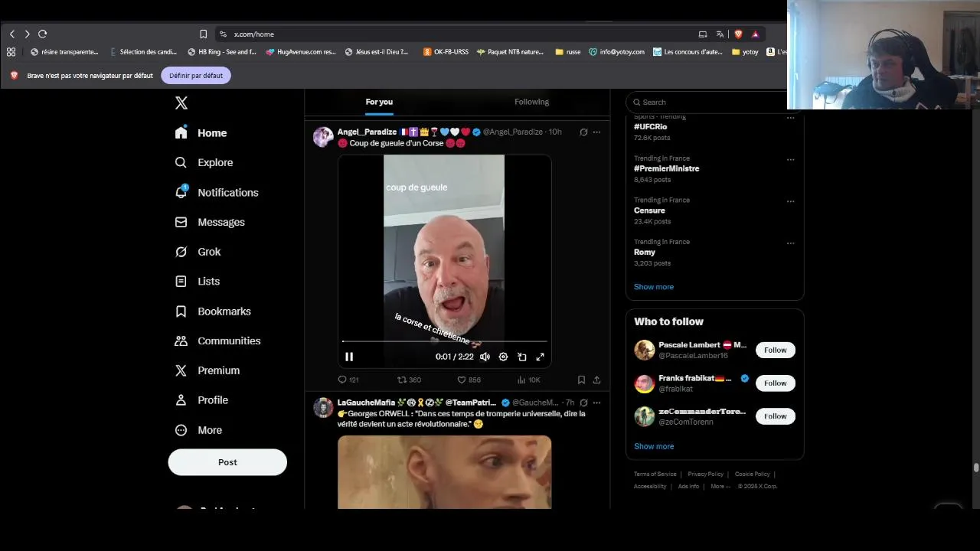Expand the video to fullscreen
980x551 pixels.
coord(540,357)
